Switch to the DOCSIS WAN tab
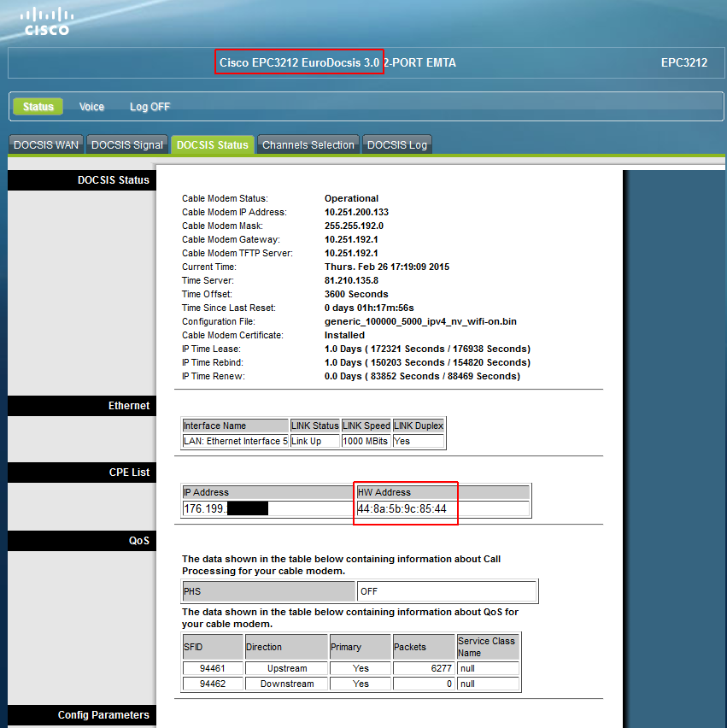Screen dimensions: 727x728 point(46,145)
